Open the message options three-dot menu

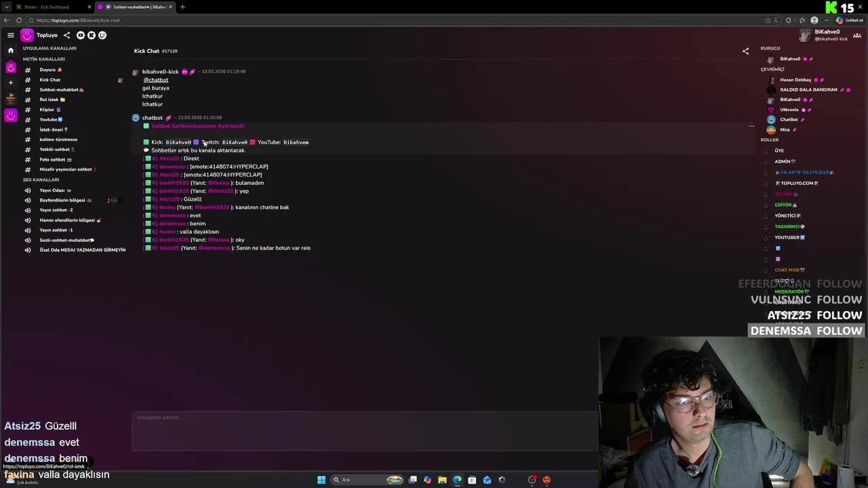[751, 126]
